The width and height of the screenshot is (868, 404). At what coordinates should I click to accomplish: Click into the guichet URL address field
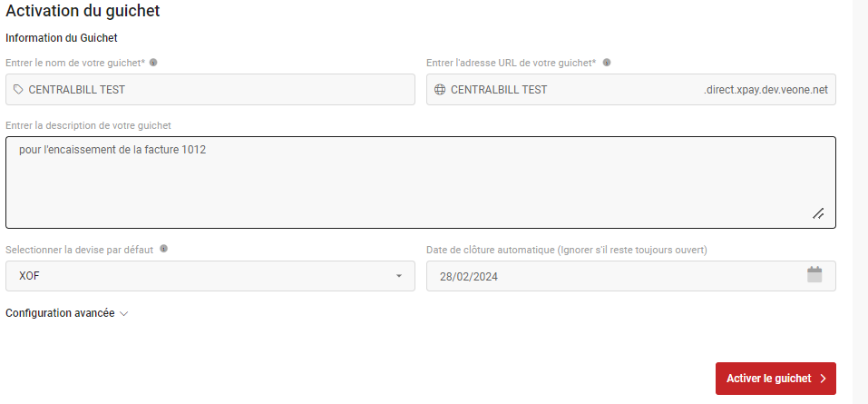631,89
